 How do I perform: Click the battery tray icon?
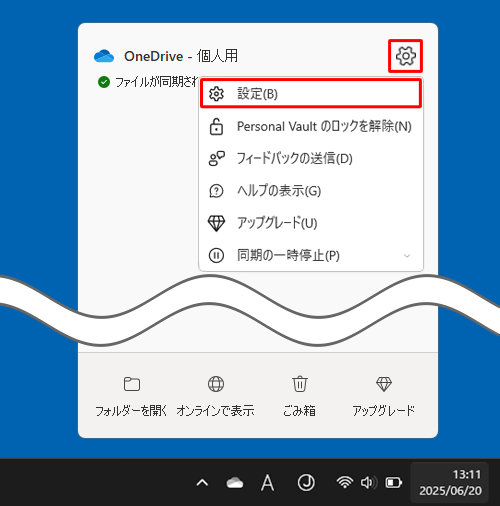394,482
